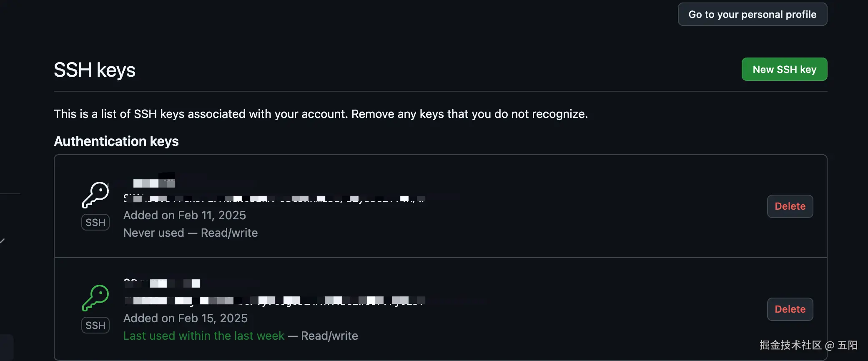This screenshot has width=868, height=361.
Task: Click the "Added on Feb 11, 2025" text
Action: pyautogui.click(x=184, y=215)
